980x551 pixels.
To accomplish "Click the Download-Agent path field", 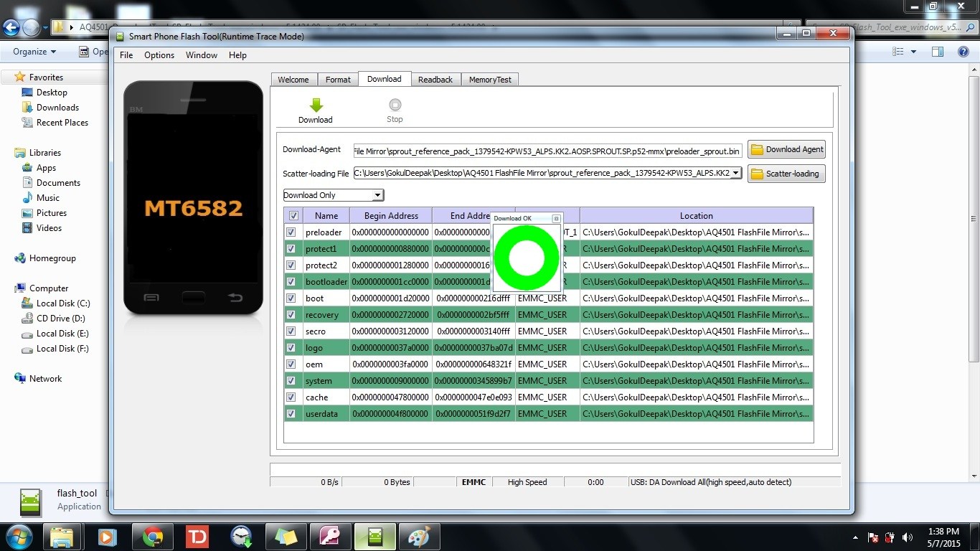I will [x=547, y=151].
